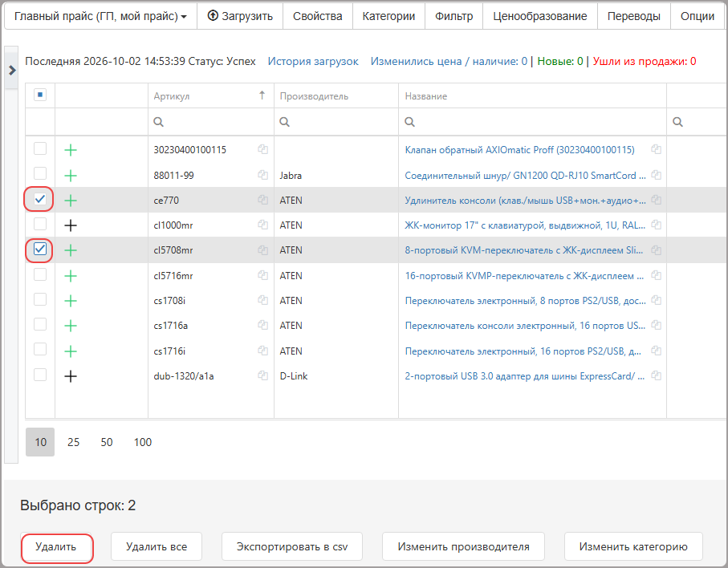The width and height of the screenshot is (728, 568).
Task: Click Экспортировать в csv button
Action: click(292, 546)
